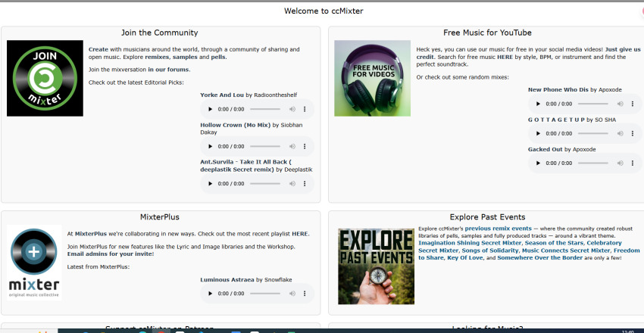This screenshot has width=644, height=333.
Task: Open the Imagination Shining Secret Mixter link
Action: click(x=470, y=243)
